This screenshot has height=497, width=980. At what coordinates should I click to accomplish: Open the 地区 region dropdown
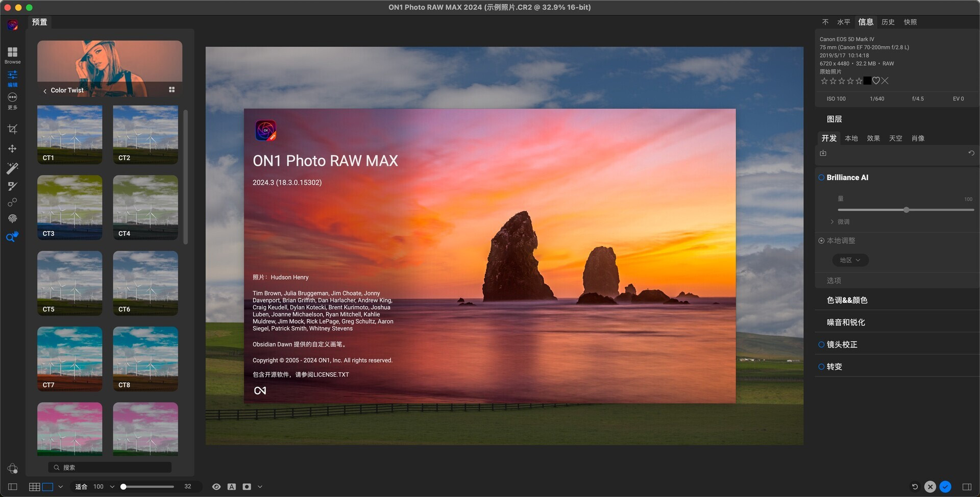point(850,260)
